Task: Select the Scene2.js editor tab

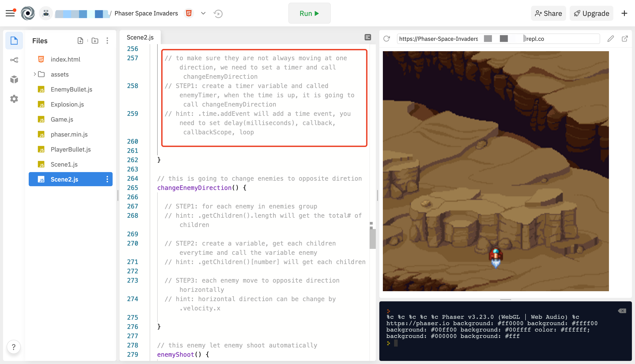Action: coord(140,38)
